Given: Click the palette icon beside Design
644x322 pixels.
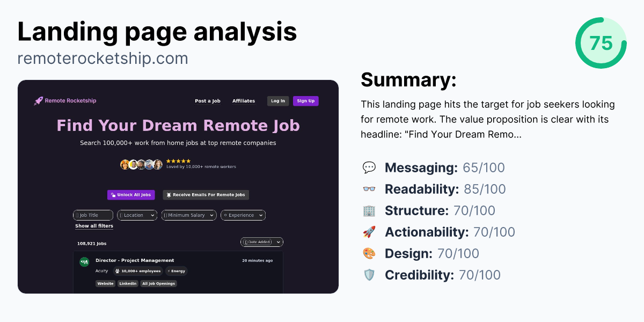Looking at the screenshot, I should coord(369,253).
